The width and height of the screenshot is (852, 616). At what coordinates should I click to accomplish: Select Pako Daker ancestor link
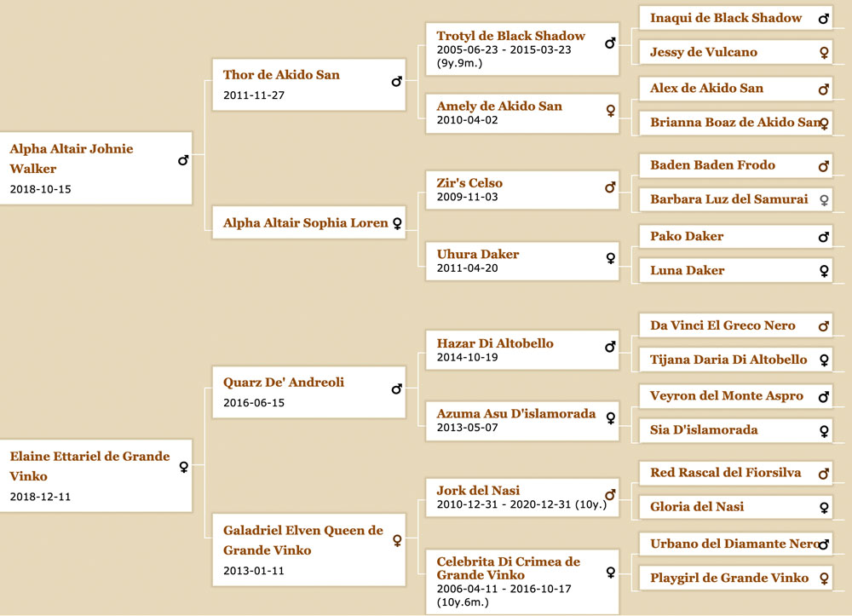click(x=686, y=236)
